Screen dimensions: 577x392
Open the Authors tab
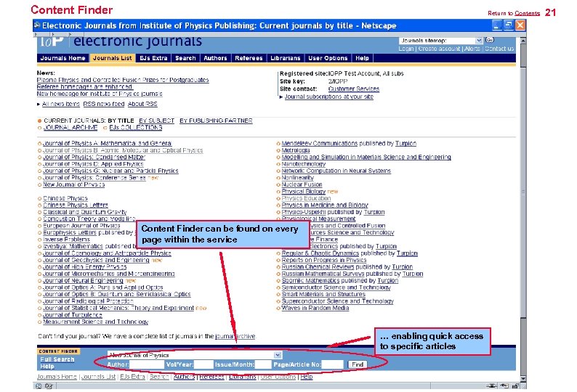point(215,58)
